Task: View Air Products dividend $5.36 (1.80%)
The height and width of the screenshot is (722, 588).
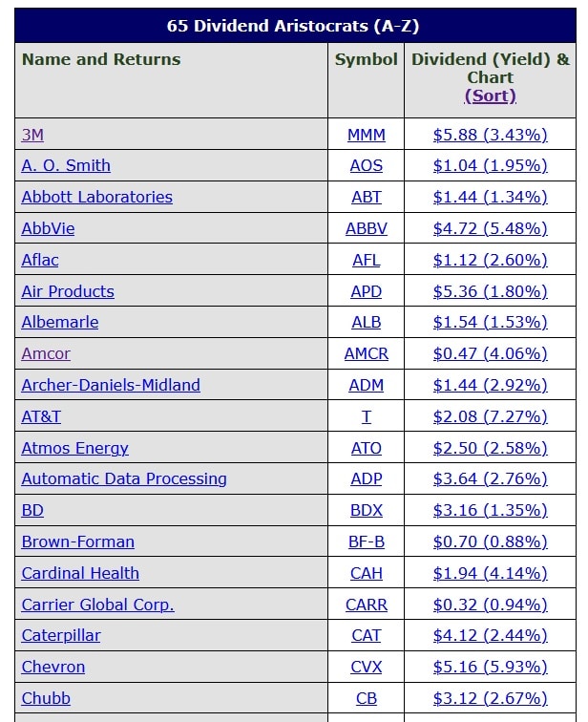Action: pyautogui.click(x=490, y=291)
